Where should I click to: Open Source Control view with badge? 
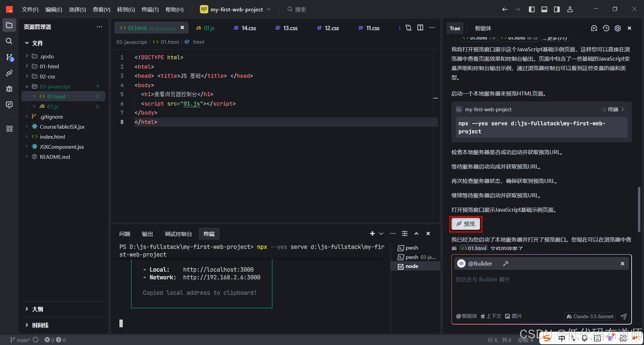coord(9,57)
